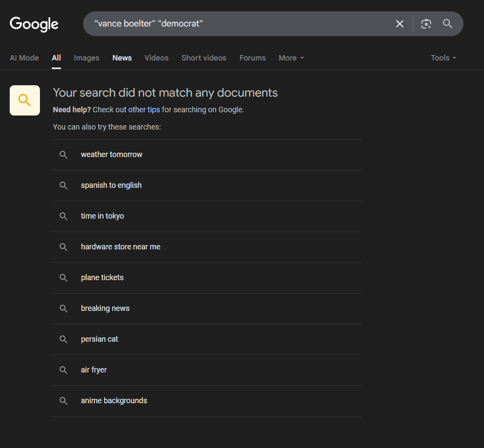This screenshot has height=448, width=484.
Task: Choose the "spanish to english" suggestion
Action: point(207,186)
